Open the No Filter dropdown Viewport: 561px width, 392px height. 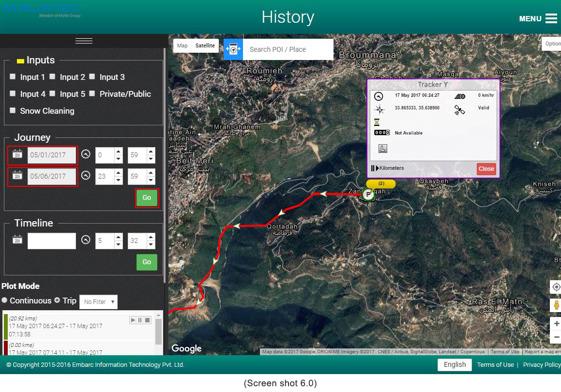(98, 302)
